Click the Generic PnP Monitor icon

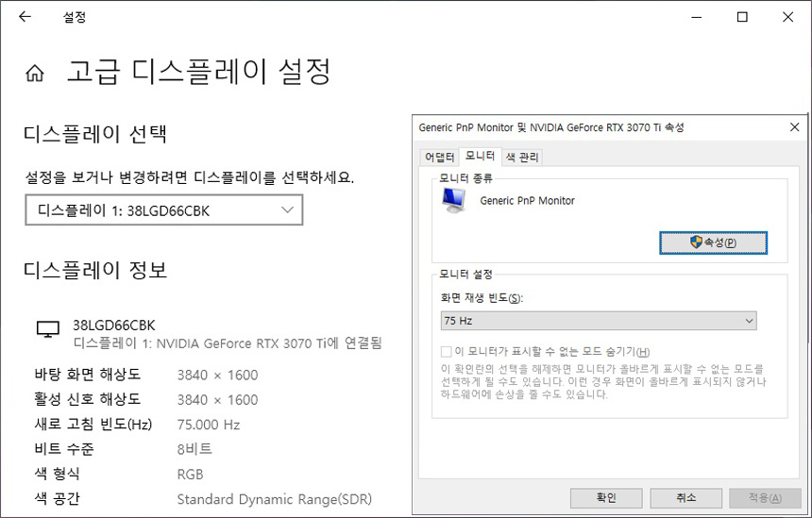(455, 199)
